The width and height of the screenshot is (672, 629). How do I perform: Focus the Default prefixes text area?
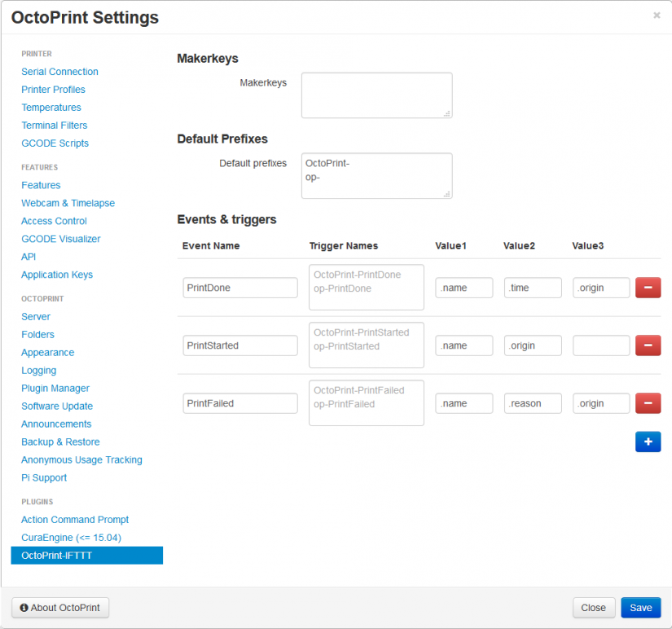pos(376,175)
